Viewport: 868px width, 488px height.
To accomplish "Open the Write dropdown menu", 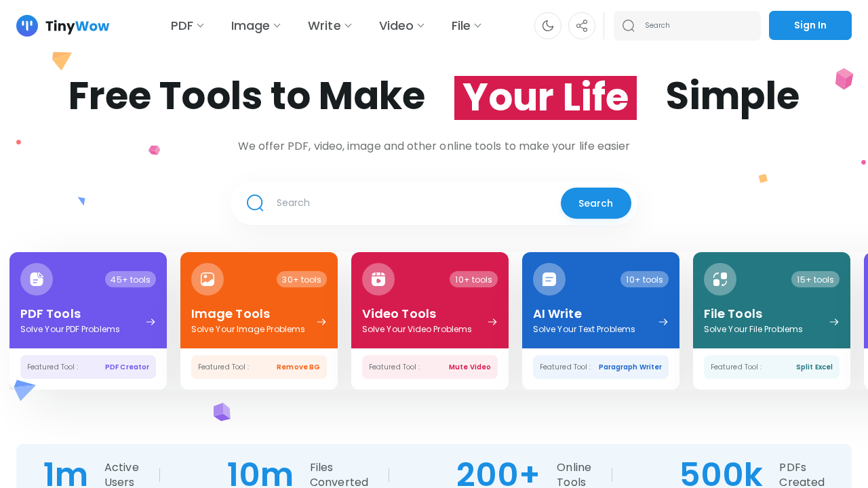I will coord(330,26).
